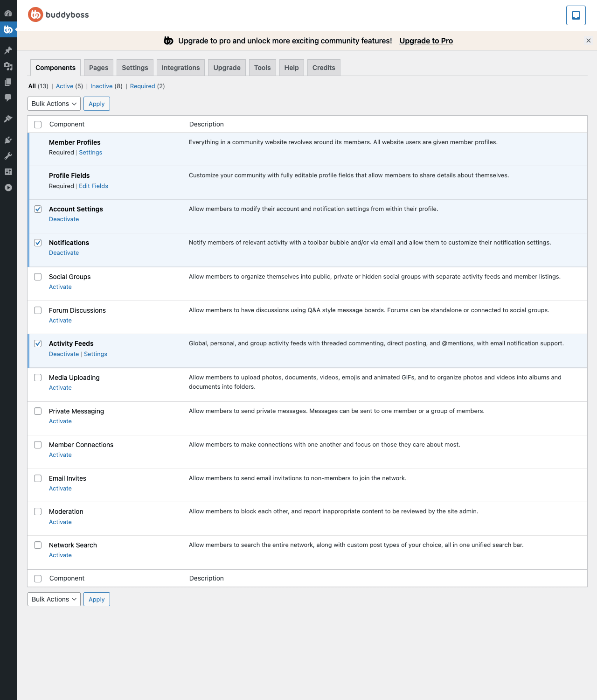Switch to the Upgrade tab
The image size is (597, 700).
[227, 68]
